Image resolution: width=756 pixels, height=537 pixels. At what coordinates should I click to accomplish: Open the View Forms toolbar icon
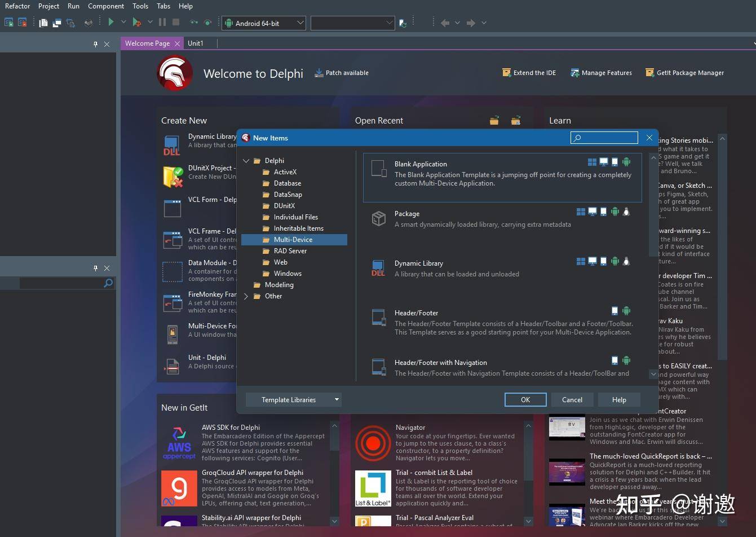(57, 23)
